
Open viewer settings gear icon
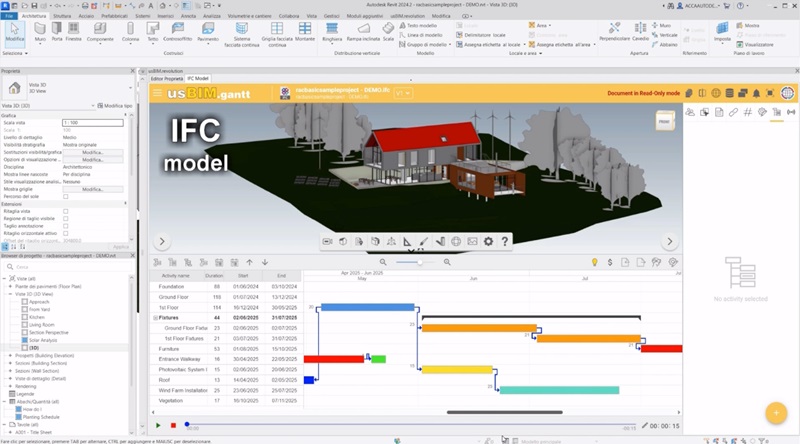tap(488, 241)
